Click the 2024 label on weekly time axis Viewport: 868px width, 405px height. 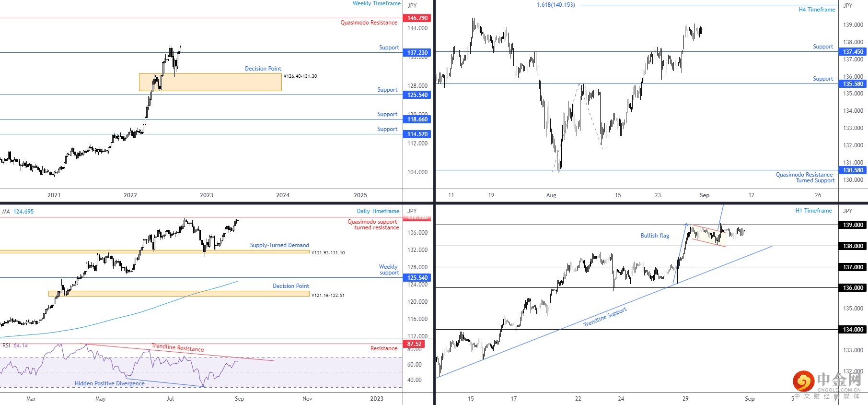[x=283, y=195]
